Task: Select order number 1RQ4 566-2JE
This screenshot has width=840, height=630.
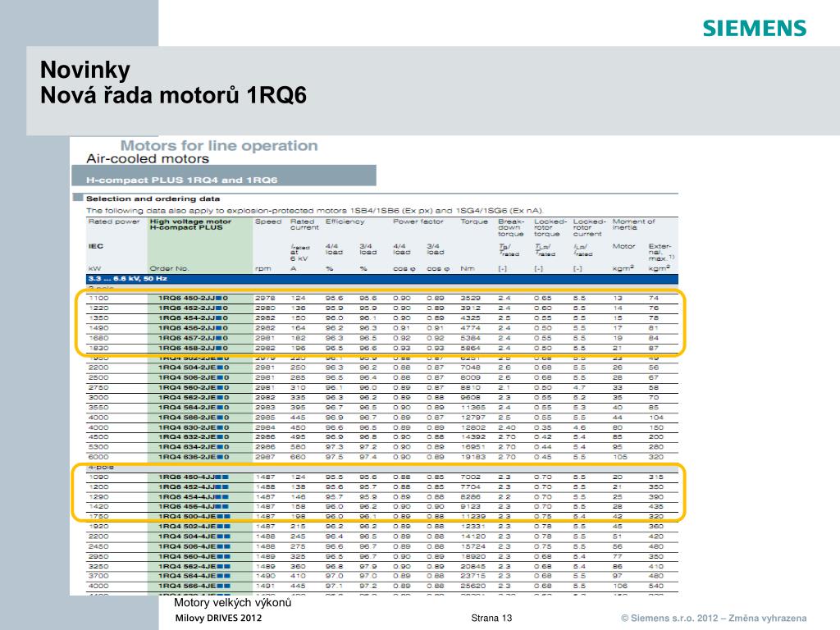Action: coord(194,418)
